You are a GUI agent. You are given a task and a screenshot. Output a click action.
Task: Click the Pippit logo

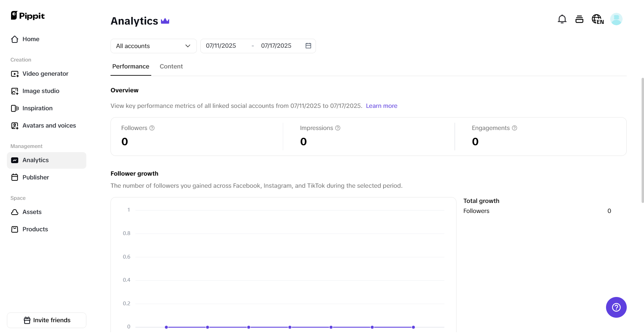click(x=27, y=16)
